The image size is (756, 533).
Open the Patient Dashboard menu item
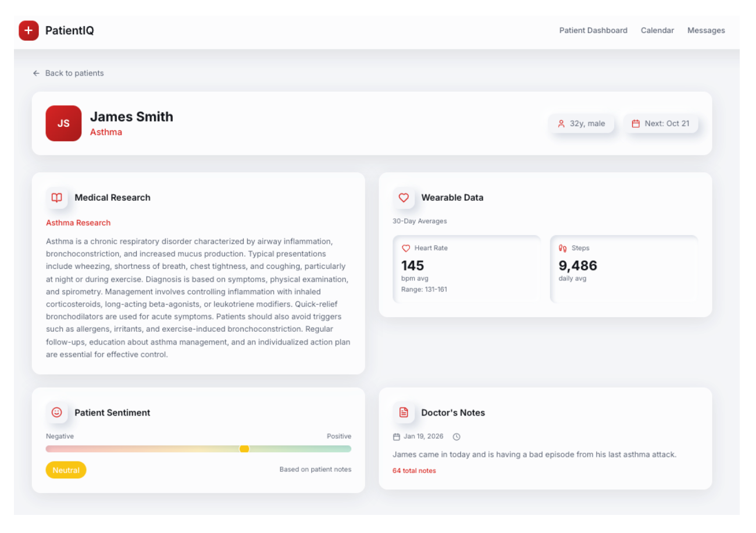(x=593, y=30)
